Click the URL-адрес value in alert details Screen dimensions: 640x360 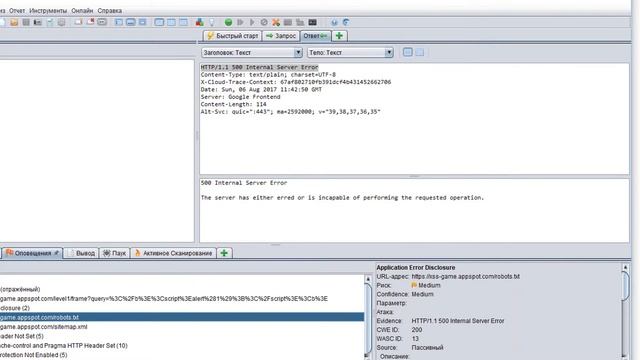[x=465, y=276]
